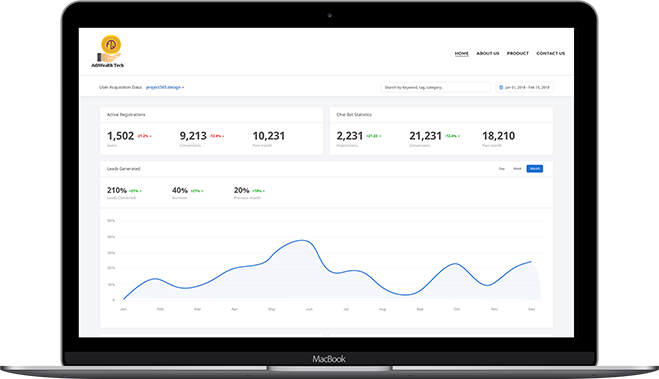Open the ABOUT US page
The image size is (659, 379).
point(488,53)
